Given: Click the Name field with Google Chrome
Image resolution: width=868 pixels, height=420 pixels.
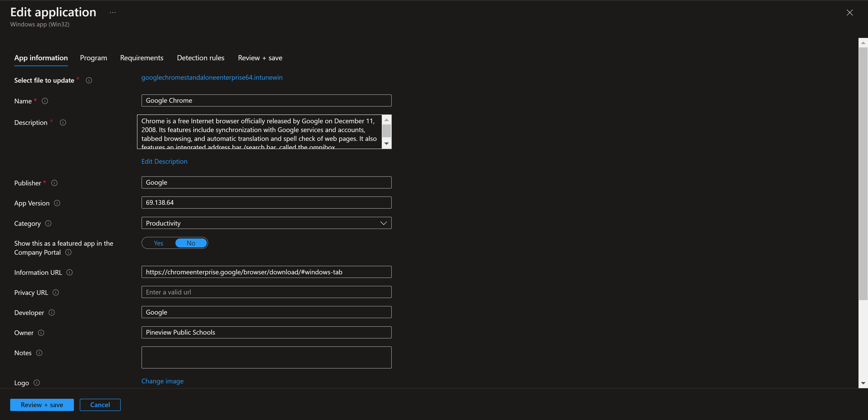Looking at the screenshot, I should tap(266, 101).
